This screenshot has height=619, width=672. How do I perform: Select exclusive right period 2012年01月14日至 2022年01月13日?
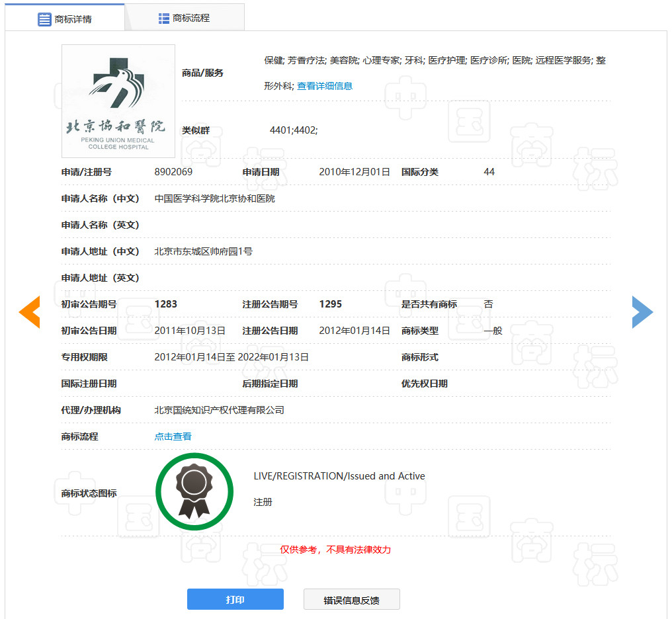click(x=231, y=357)
